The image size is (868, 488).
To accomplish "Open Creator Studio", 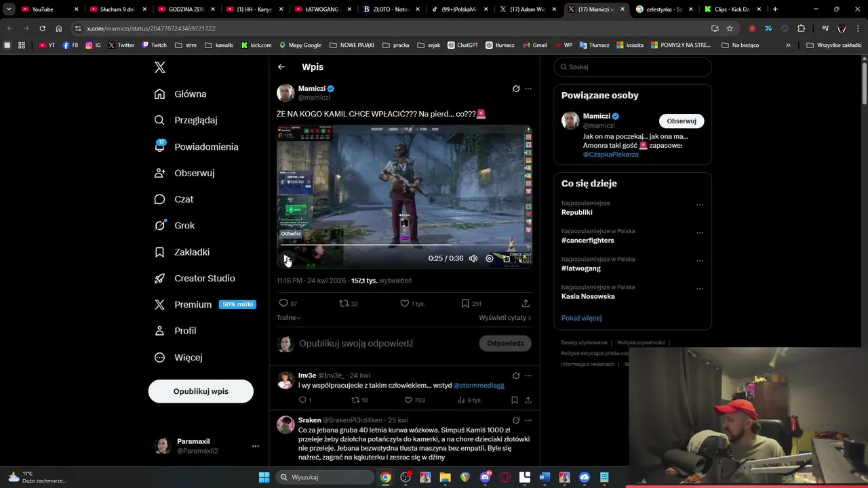I will tap(195, 279).
